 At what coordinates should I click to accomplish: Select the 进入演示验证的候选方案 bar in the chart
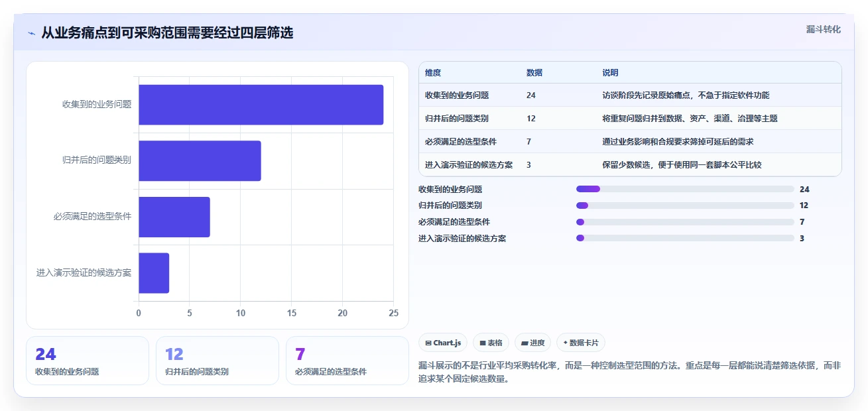click(154, 273)
